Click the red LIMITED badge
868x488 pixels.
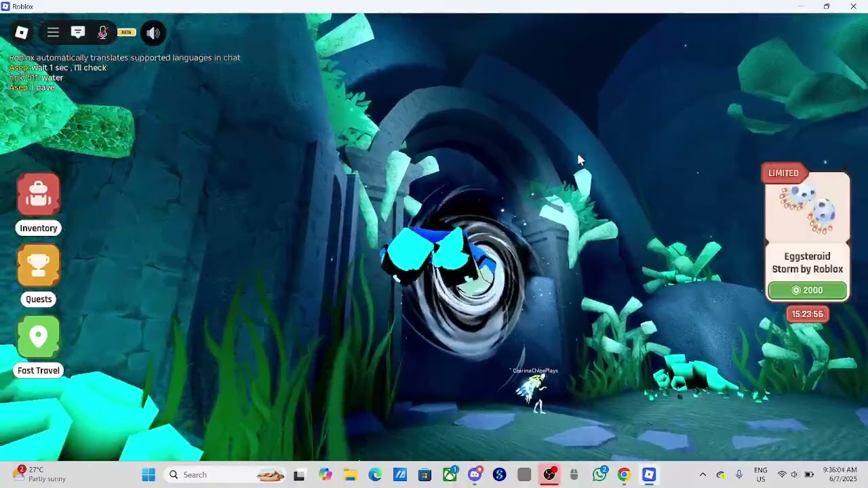point(783,173)
